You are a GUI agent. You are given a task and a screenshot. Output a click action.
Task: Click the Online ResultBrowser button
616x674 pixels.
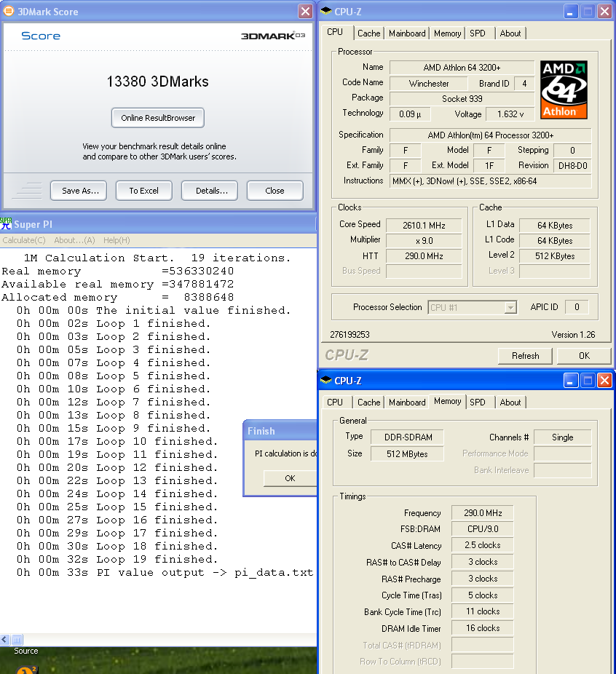(158, 118)
